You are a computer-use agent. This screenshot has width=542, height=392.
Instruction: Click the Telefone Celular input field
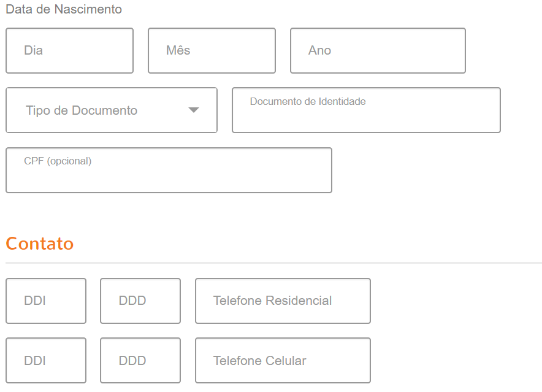coord(283,361)
